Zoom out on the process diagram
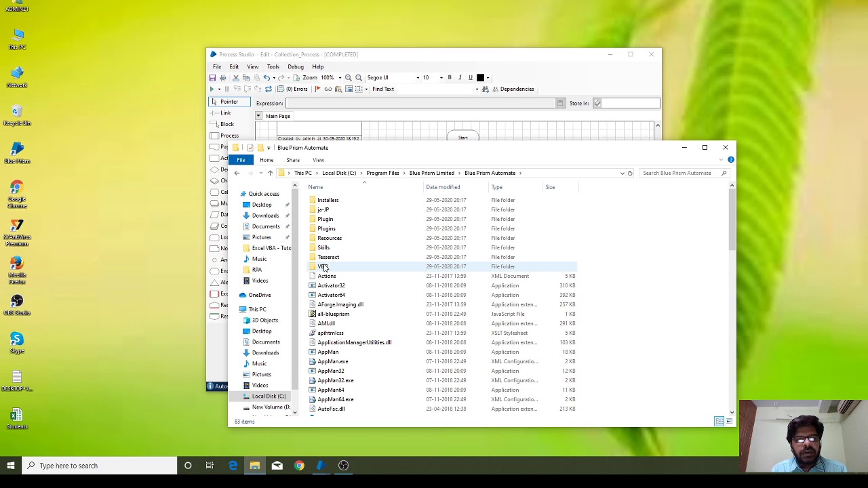The width and height of the screenshot is (868, 488). coord(359,78)
